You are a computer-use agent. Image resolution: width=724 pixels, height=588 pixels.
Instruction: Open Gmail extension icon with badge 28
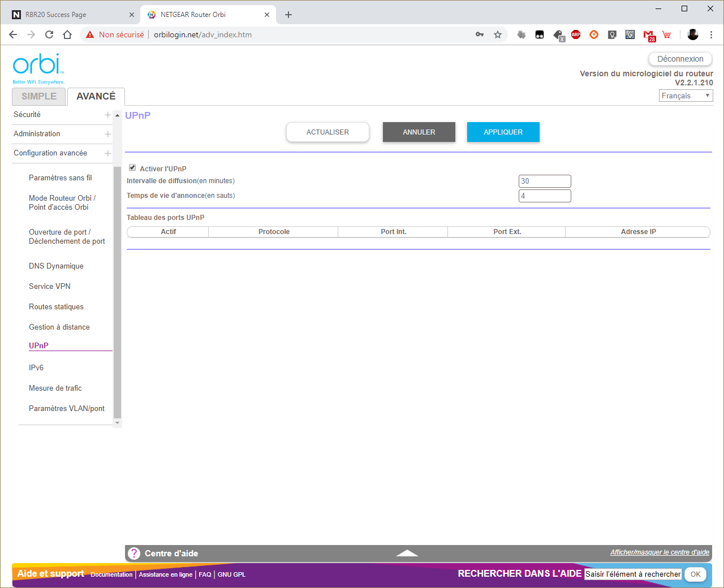[649, 35]
